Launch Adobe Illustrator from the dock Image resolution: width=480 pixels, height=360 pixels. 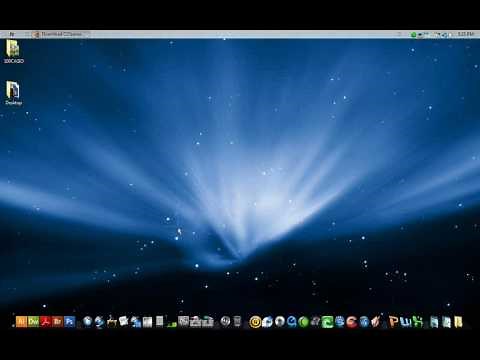point(21,322)
